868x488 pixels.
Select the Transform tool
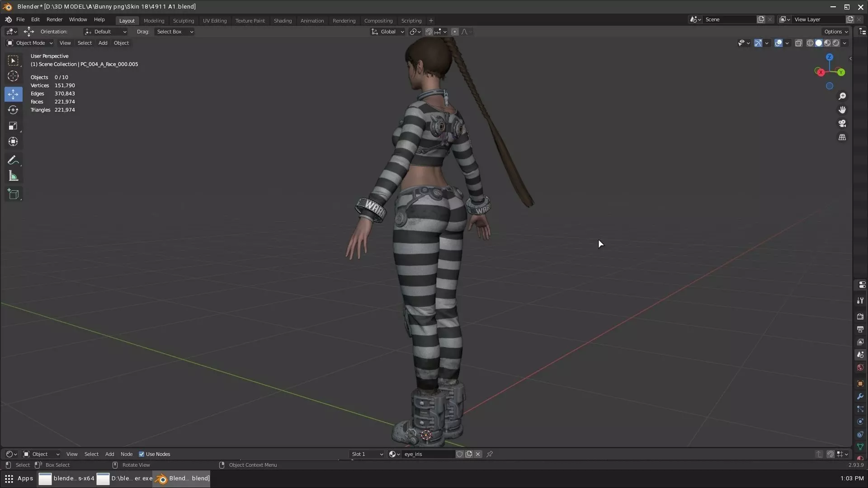coord(13,141)
